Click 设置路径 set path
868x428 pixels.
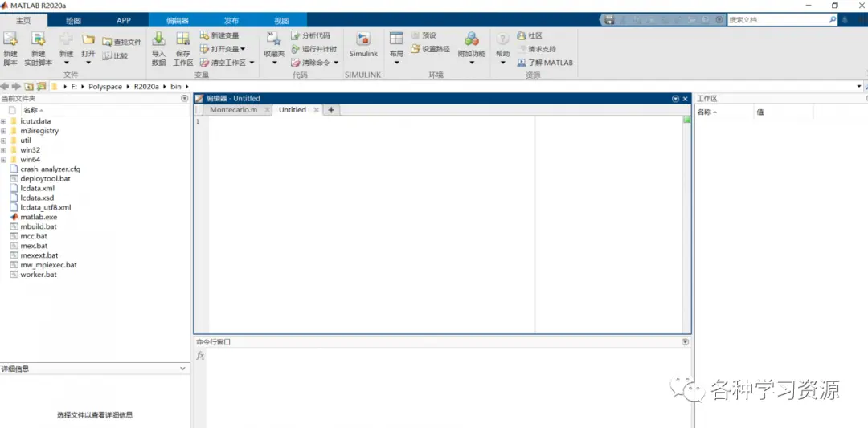tap(430, 49)
